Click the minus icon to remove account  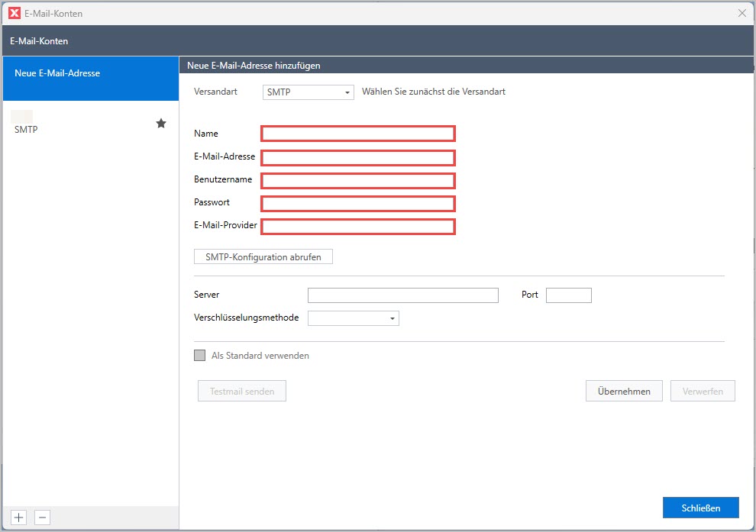[43, 517]
